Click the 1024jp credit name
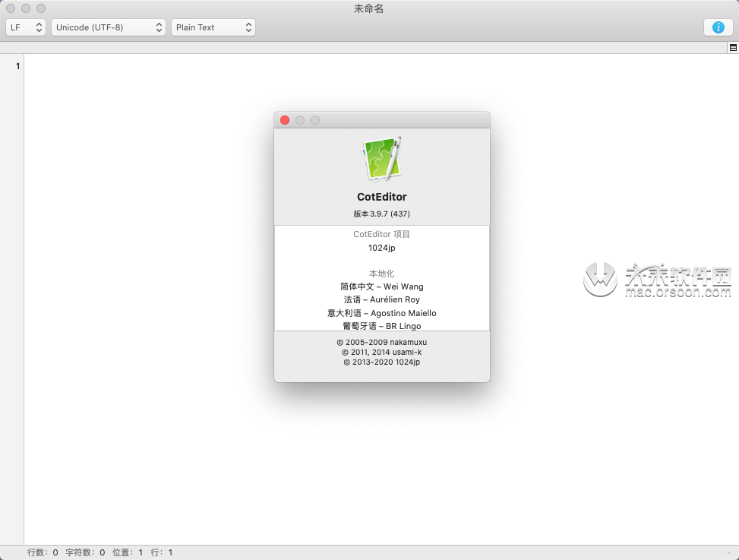Image resolution: width=739 pixels, height=560 pixels. pyautogui.click(x=382, y=248)
